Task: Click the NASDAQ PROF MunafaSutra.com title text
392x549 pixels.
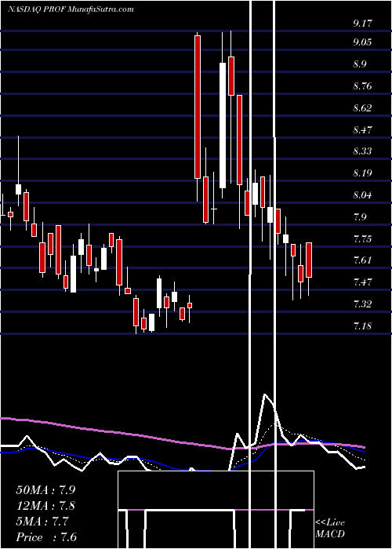Action: [x=71, y=9]
